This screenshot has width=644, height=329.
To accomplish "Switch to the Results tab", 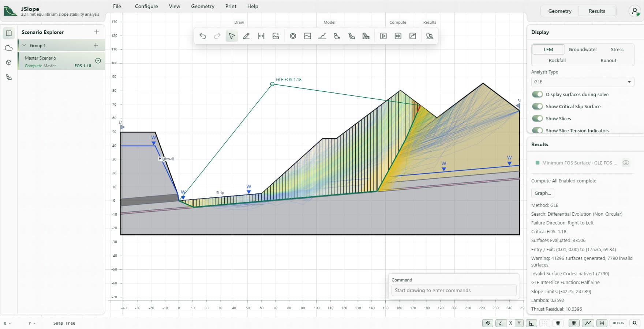I will point(597,11).
